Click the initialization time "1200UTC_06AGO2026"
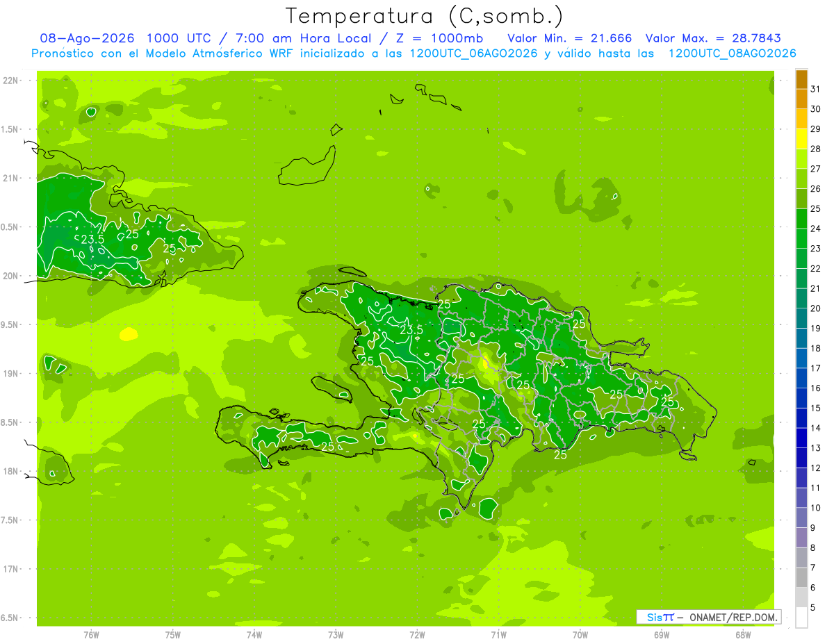 tap(471, 53)
